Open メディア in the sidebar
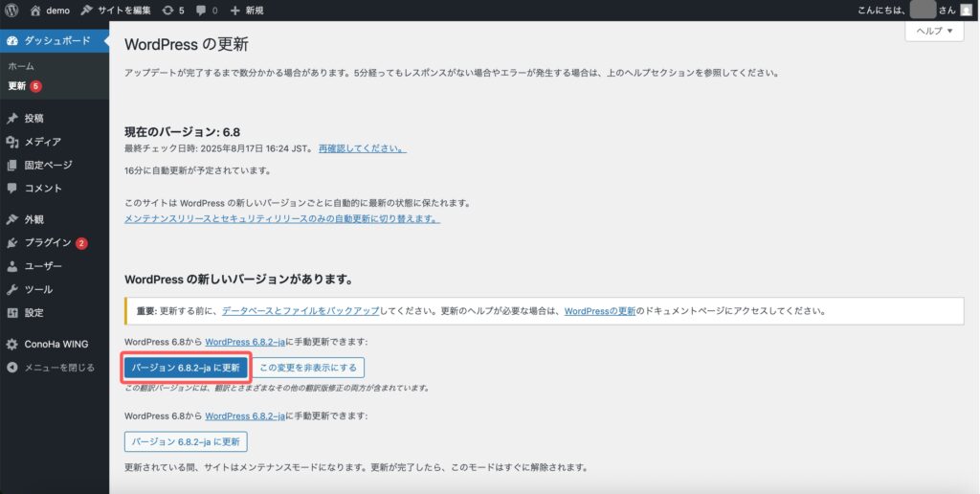This screenshot has width=980, height=494. (x=42, y=142)
